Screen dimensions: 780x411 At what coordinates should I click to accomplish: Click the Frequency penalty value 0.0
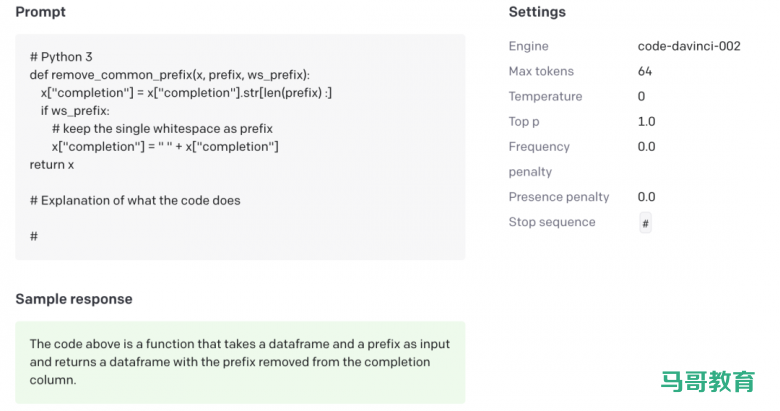646,146
